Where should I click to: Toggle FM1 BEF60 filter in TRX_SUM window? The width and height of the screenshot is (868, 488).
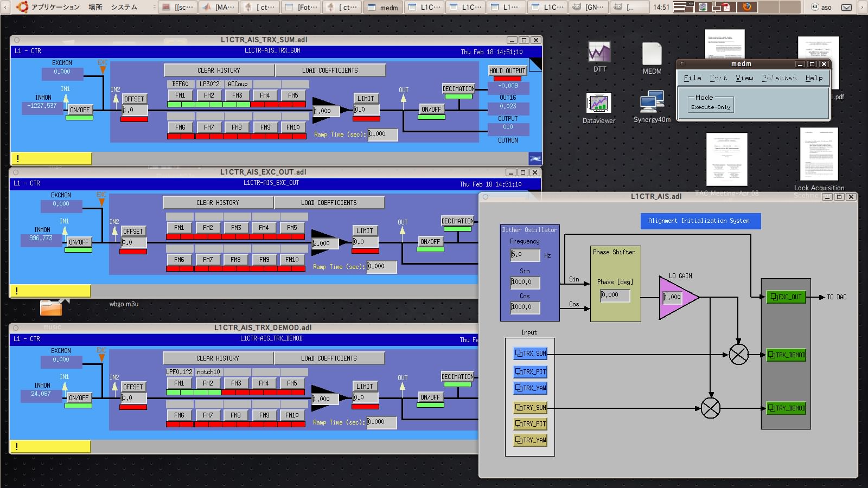(180, 95)
